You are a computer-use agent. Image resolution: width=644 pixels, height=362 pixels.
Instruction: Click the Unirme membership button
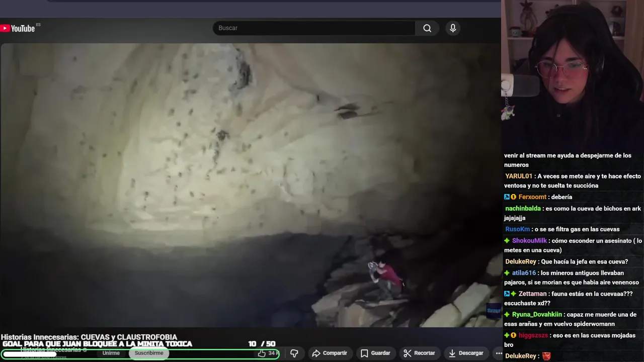point(111,353)
